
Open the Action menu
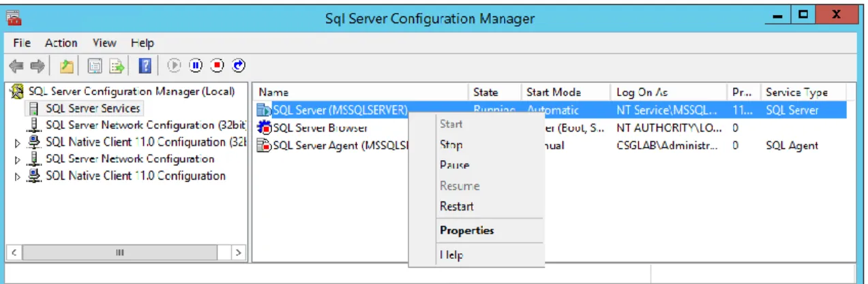(61, 43)
